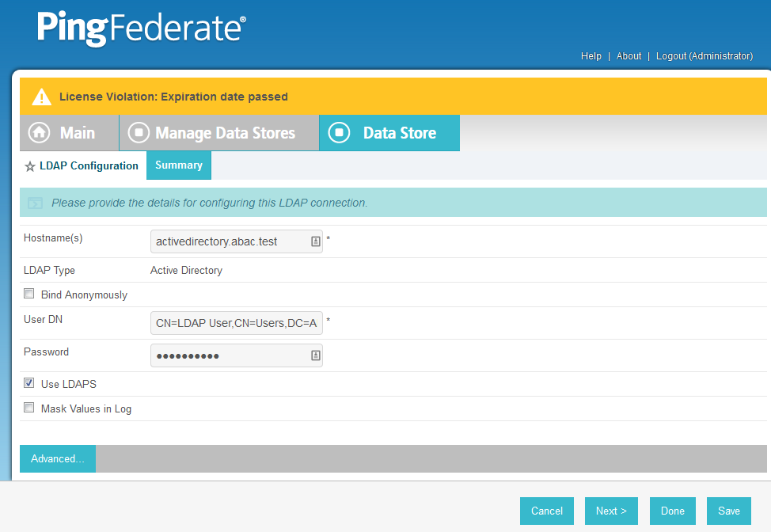Enable the Bind Anonymously checkbox

[x=29, y=294]
